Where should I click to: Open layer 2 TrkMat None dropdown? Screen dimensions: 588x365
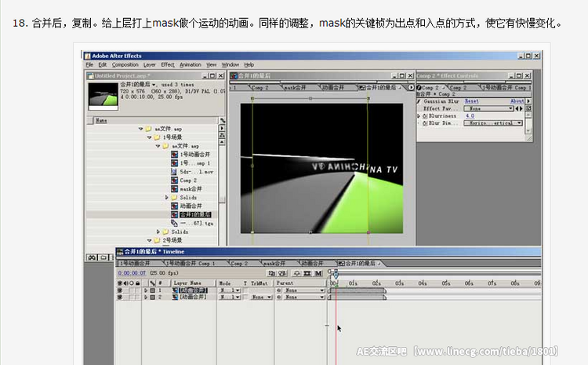point(261,297)
